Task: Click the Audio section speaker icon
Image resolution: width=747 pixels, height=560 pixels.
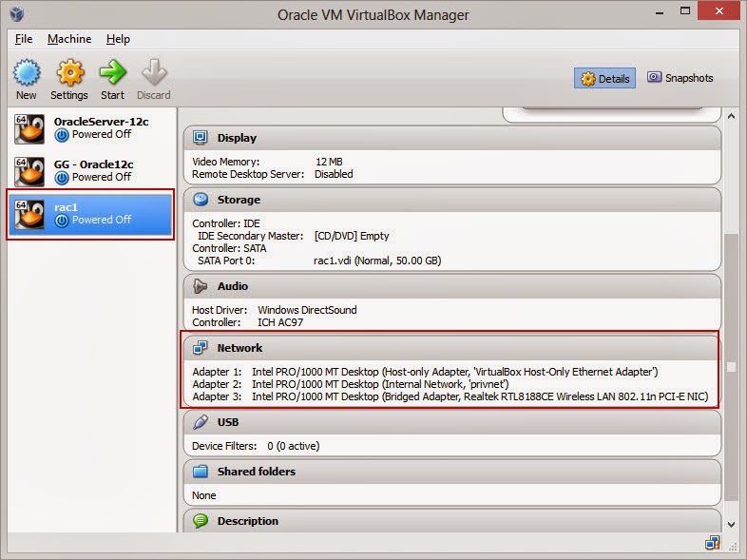Action: click(x=201, y=286)
